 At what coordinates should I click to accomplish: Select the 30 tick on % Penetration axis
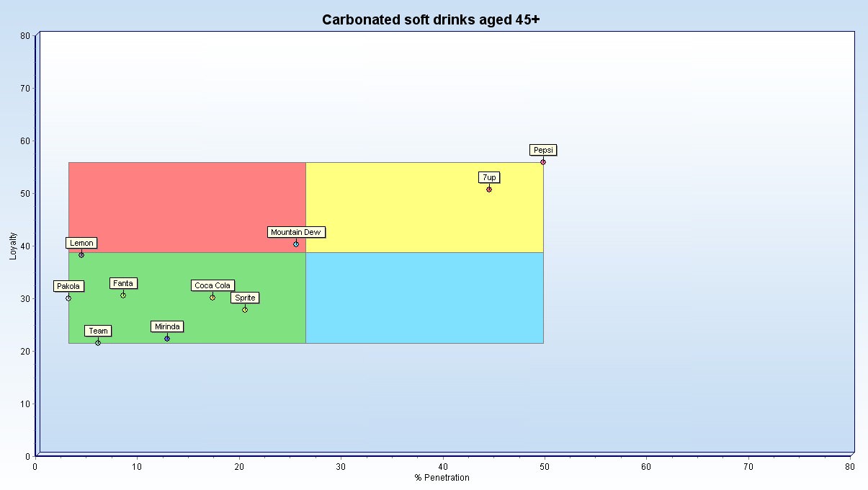tap(341, 467)
